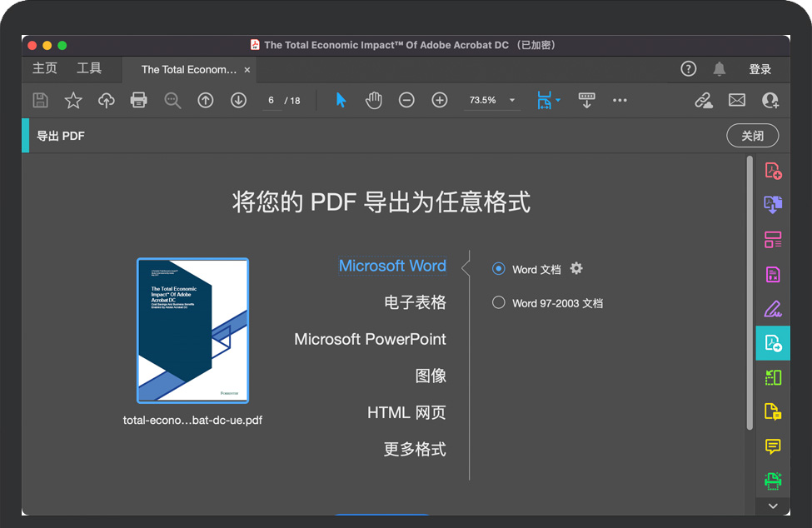Click the vertical scrollbar of export panel
The image size is (812, 528).
750,291
